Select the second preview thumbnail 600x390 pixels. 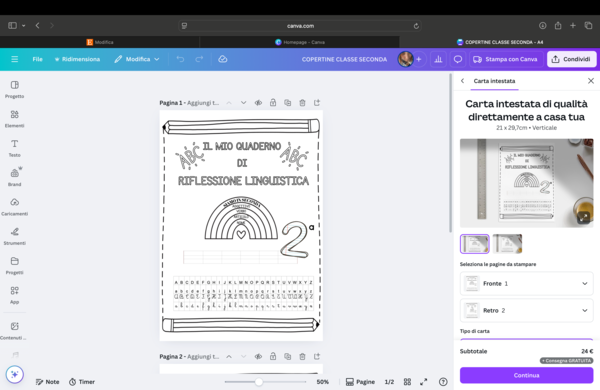tap(507, 244)
